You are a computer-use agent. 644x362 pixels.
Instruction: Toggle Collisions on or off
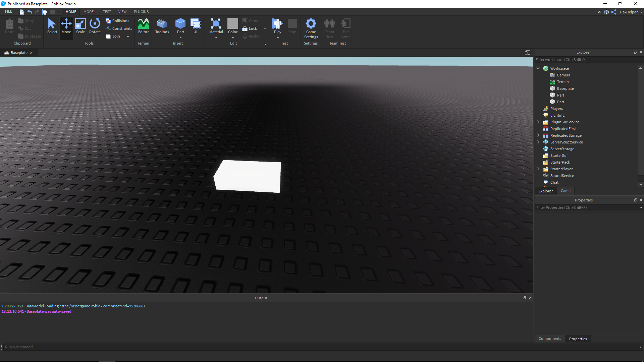[x=118, y=21]
